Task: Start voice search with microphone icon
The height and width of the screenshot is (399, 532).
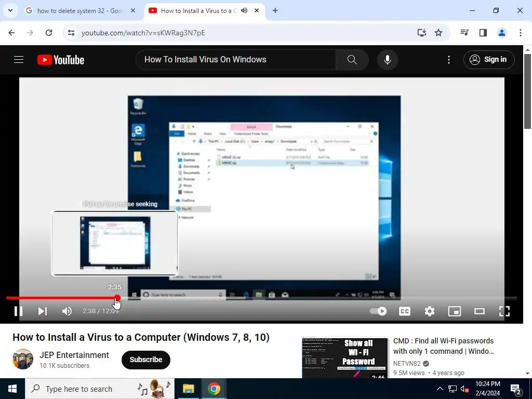Action: tap(387, 60)
